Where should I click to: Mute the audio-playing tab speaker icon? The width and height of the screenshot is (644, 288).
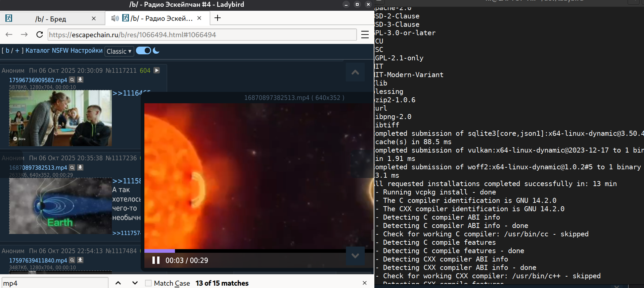click(115, 18)
